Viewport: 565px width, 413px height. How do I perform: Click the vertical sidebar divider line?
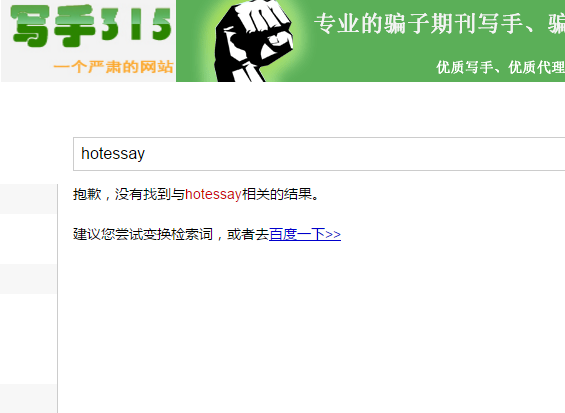(57, 298)
